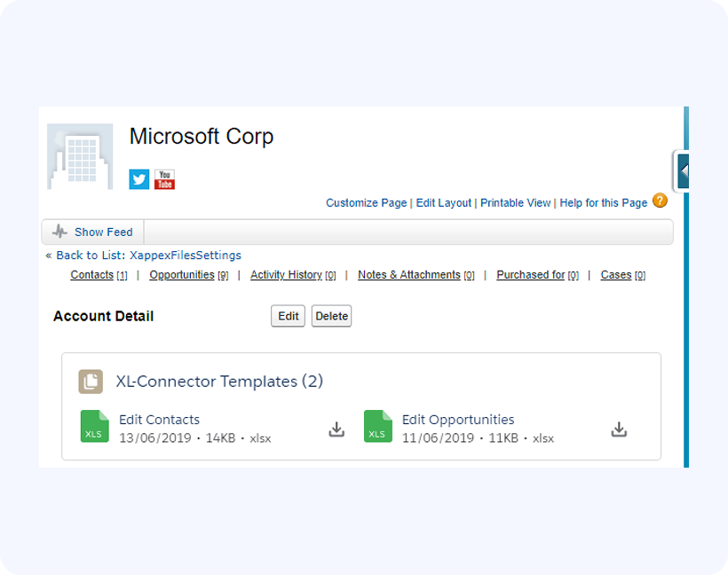This screenshot has height=575, width=728.
Task: Click the Edit Opportunities XLS file icon
Action: (377, 427)
